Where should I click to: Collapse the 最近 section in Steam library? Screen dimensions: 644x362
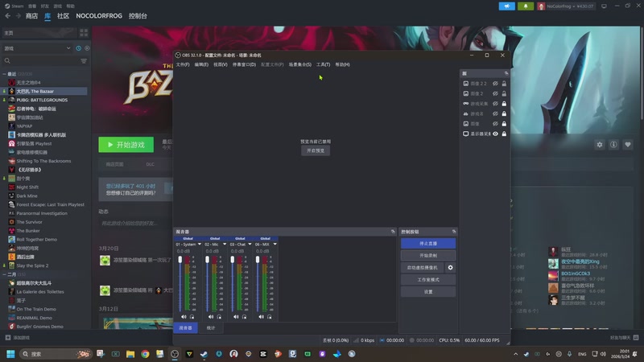tap(4, 74)
